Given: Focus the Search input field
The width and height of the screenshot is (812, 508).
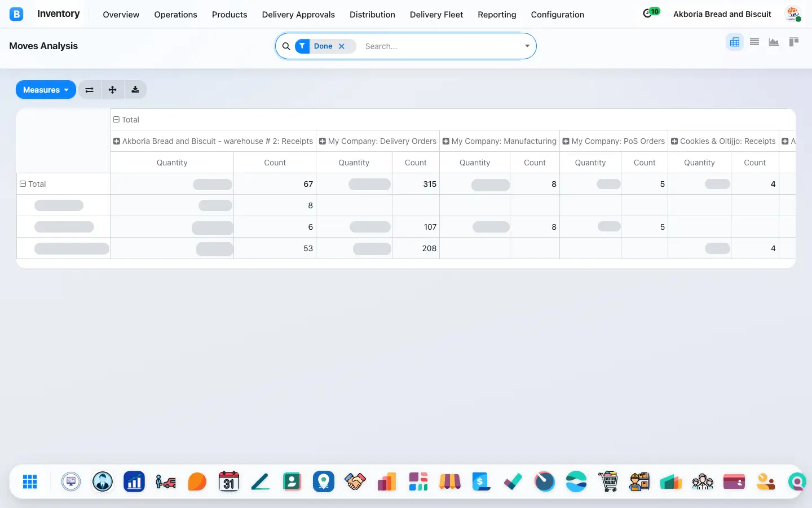Looking at the screenshot, I should tap(440, 46).
